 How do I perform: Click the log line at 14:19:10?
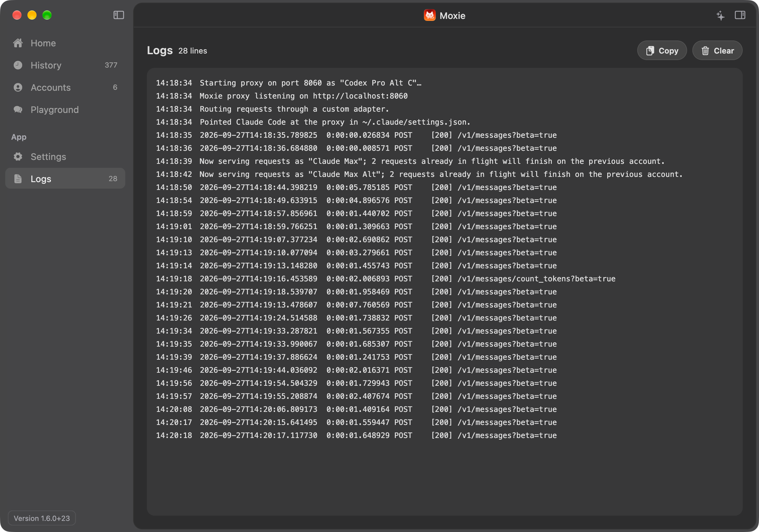(x=356, y=240)
